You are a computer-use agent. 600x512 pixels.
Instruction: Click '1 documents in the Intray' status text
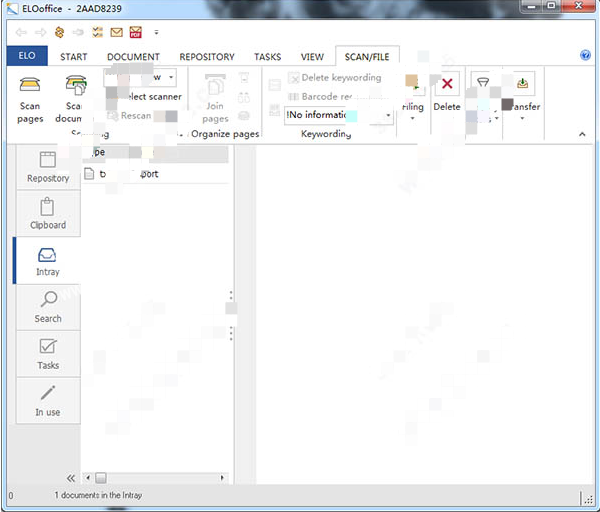[x=98, y=495]
